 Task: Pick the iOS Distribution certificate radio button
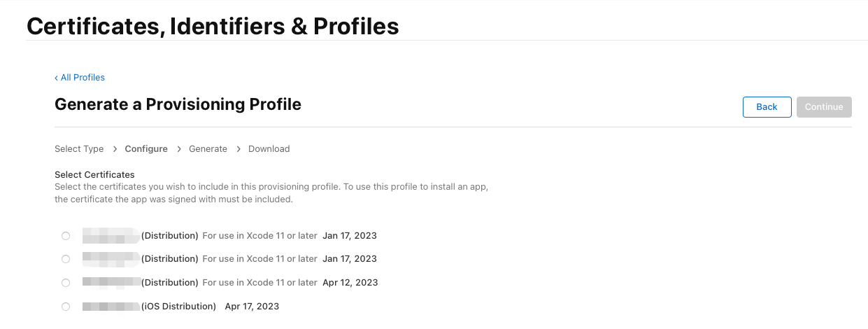[x=66, y=307]
